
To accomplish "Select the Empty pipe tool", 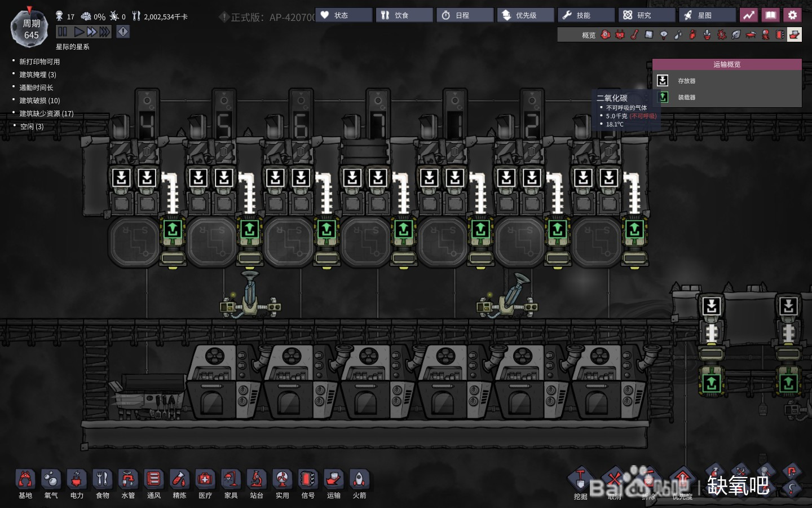I will (792, 472).
